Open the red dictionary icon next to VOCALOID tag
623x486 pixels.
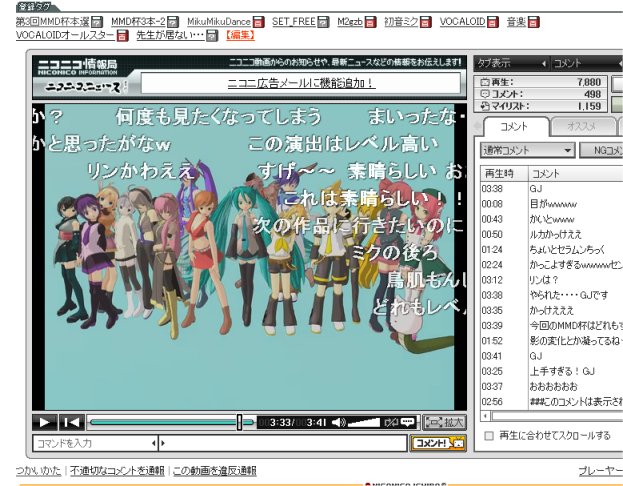(493, 22)
